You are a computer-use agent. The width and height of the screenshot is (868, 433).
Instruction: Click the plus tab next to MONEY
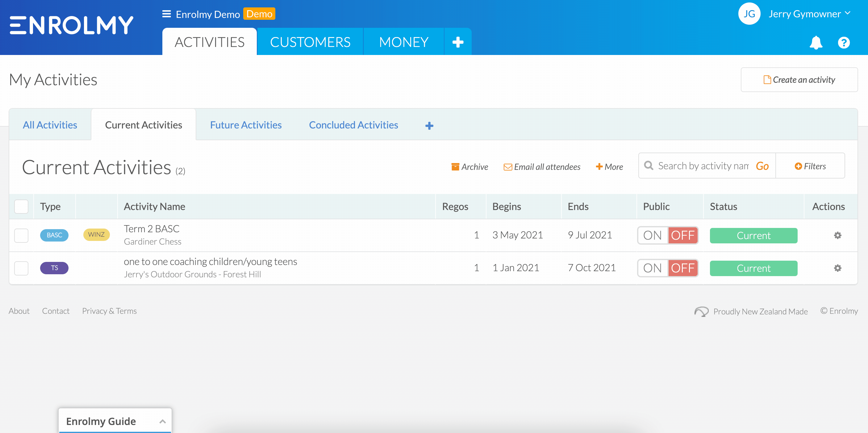(x=457, y=42)
